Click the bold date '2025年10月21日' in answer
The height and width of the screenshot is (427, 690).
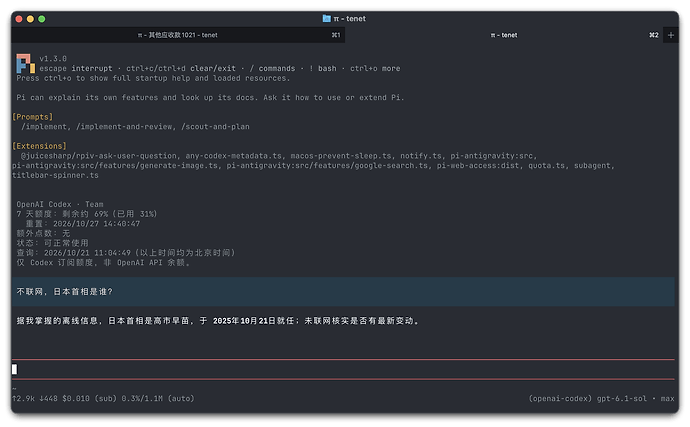(x=244, y=321)
